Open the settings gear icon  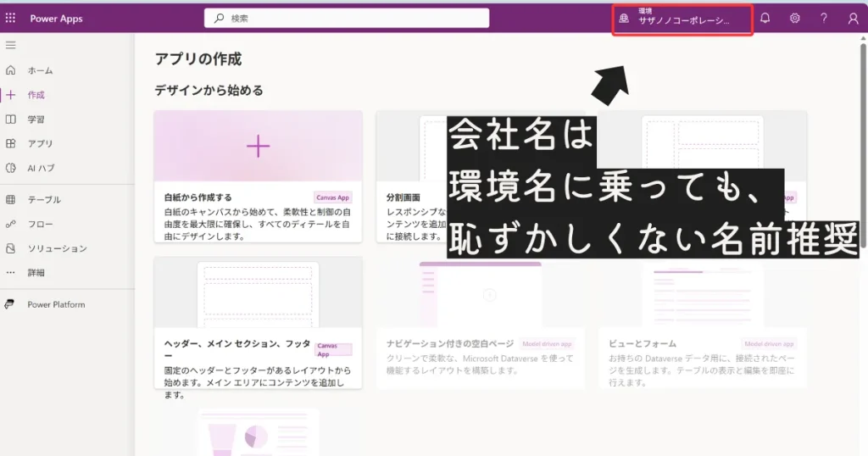(794, 18)
